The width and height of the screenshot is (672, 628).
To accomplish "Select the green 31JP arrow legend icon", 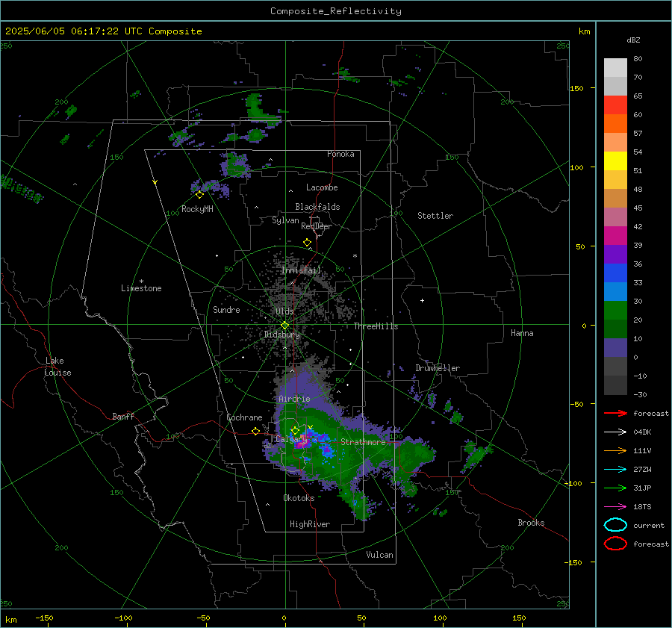I will (x=615, y=488).
